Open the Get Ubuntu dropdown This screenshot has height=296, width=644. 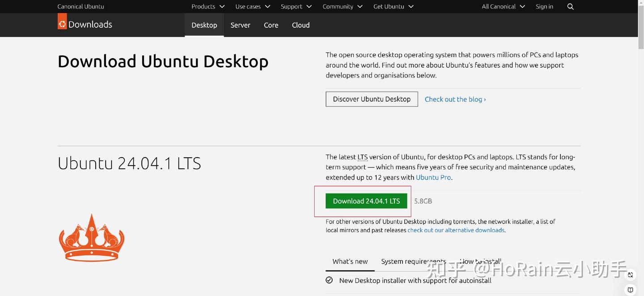(389, 6)
